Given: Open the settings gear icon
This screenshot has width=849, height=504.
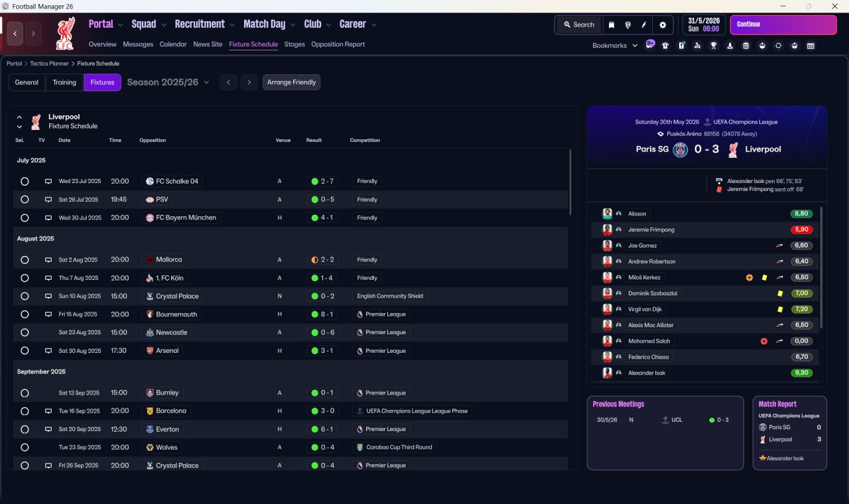Looking at the screenshot, I should click(662, 25).
